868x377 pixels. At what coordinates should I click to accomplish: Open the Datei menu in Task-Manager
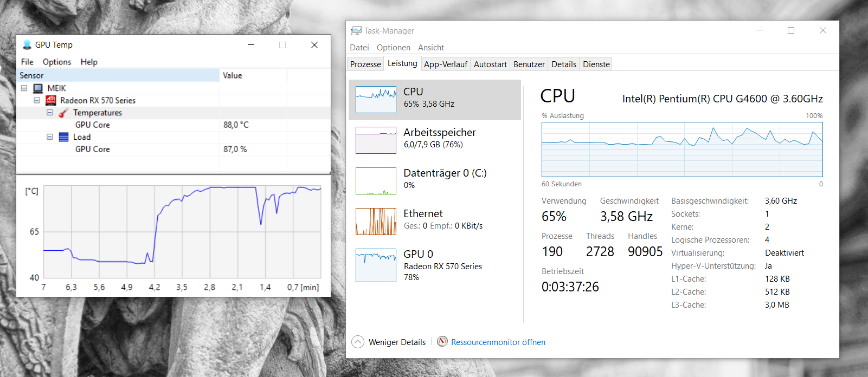pyautogui.click(x=359, y=48)
